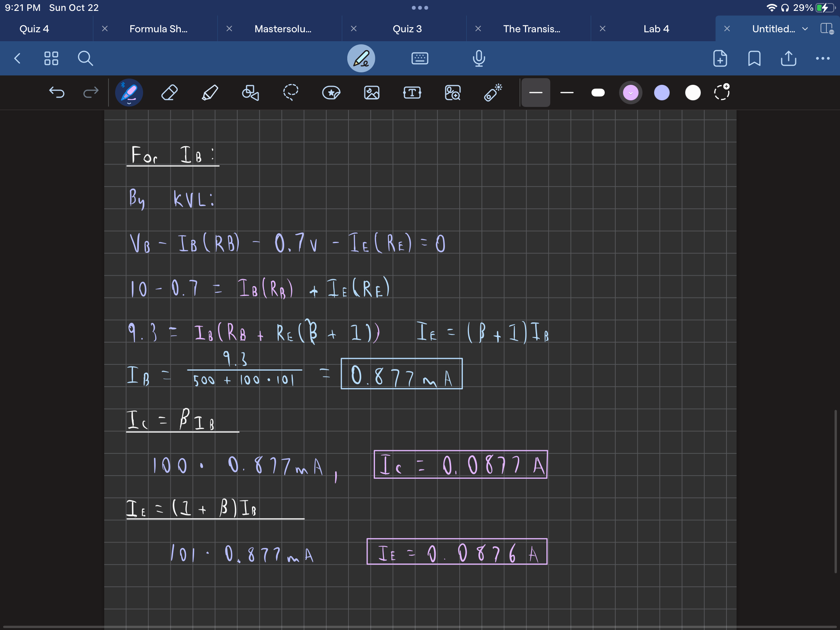This screenshot has width=840, height=630.
Task: Bookmark the current page
Action: [754, 58]
